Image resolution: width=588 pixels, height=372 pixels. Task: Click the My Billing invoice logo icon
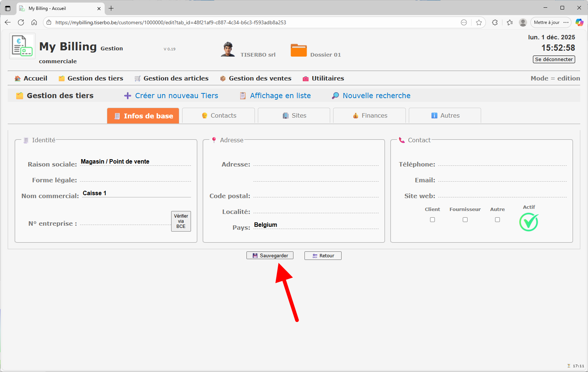(22, 46)
